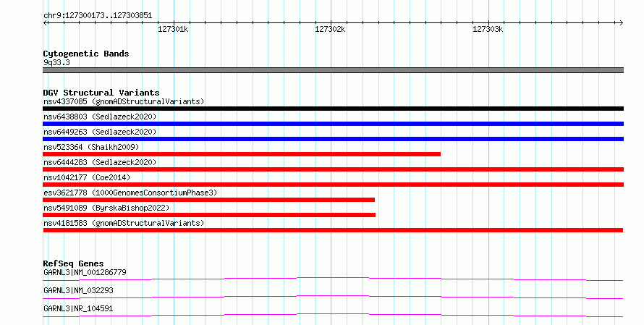Select the blue nsv6438803 variant bar
644x325 pixels.
coord(333,124)
